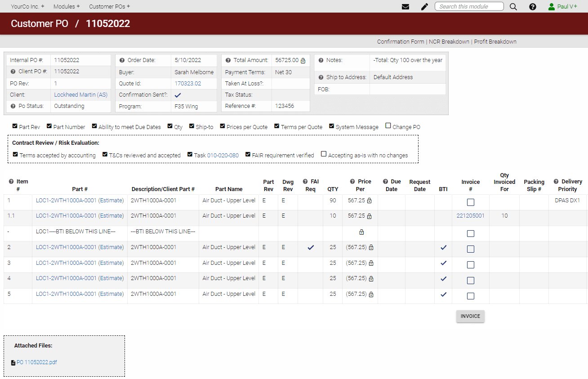588x379 pixels.
Task: Open the Customer POs menu
Action: [109, 7]
